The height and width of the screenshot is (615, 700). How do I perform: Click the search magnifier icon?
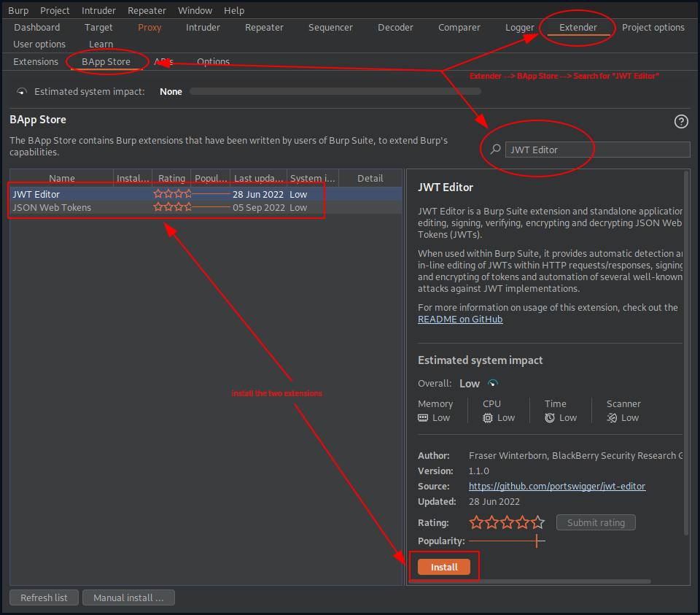tap(496, 149)
